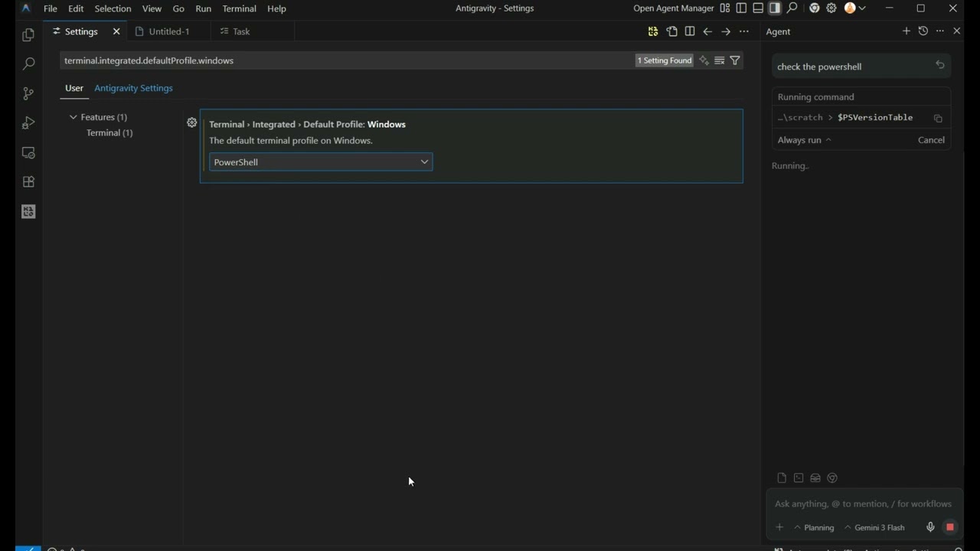Open the Explorer view in activity bar
980x551 pixels.
click(28, 35)
